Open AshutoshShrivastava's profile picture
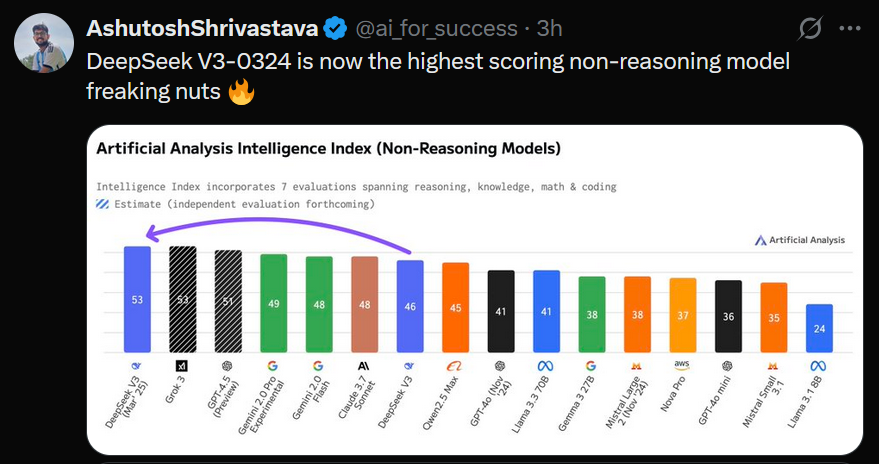Image resolution: width=879 pixels, height=464 pixels. pos(44,43)
